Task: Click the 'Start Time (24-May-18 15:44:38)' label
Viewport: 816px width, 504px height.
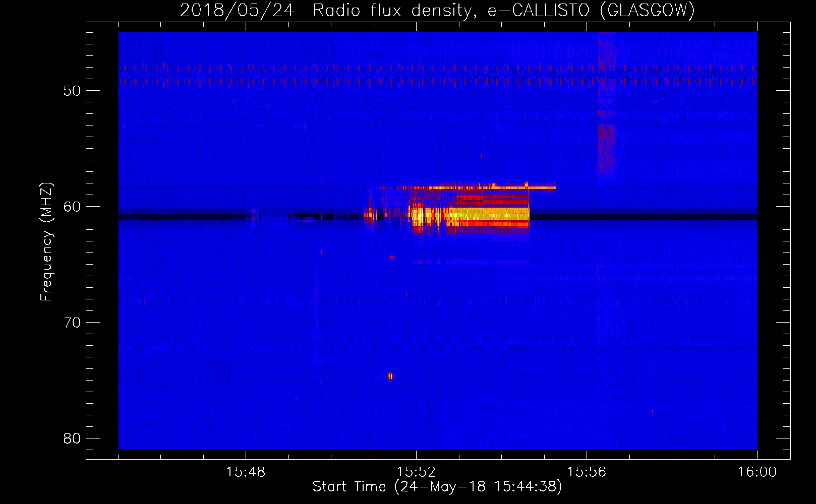Action: point(437,487)
